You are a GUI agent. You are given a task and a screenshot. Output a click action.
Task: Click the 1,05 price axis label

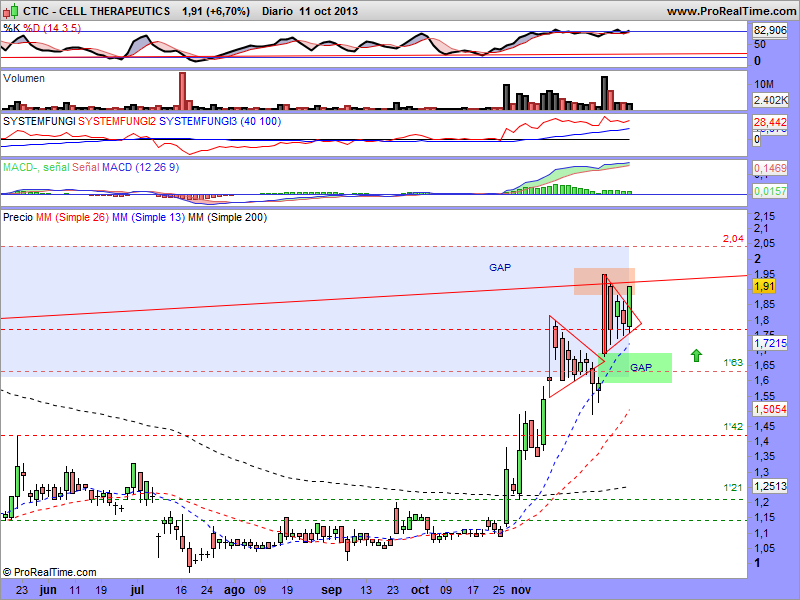(764, 548)
